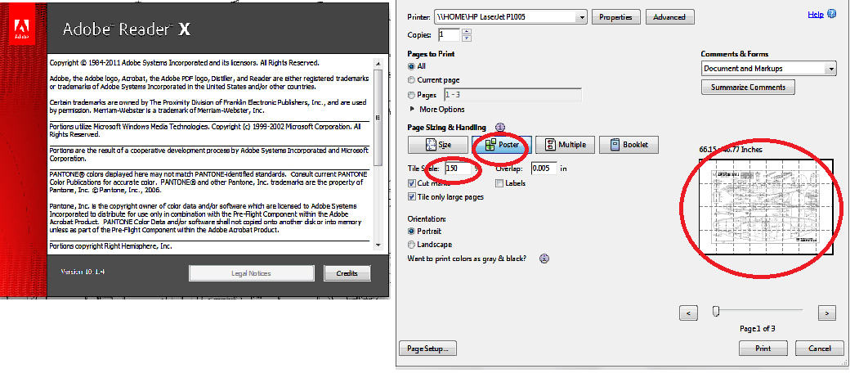Image resolution: width=868 pixels, height=387 pixels.
Task: Click Summarize Comments button
Action: tap(748, 87)
